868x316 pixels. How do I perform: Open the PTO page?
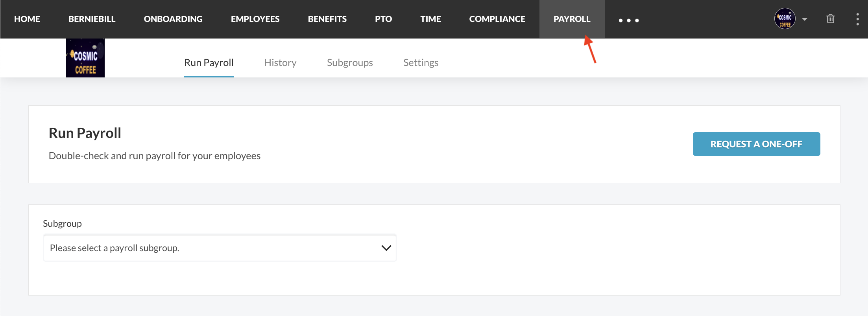(383, 19)
